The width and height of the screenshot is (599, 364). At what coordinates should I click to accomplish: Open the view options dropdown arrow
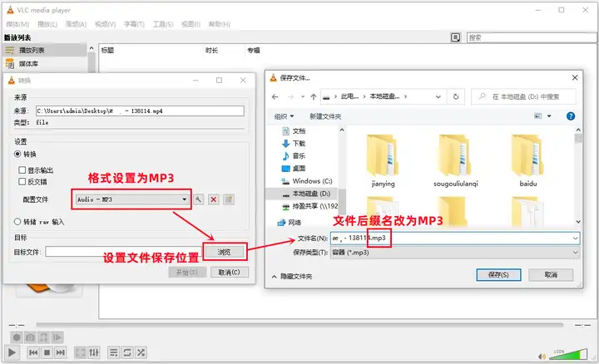point(549,116)
